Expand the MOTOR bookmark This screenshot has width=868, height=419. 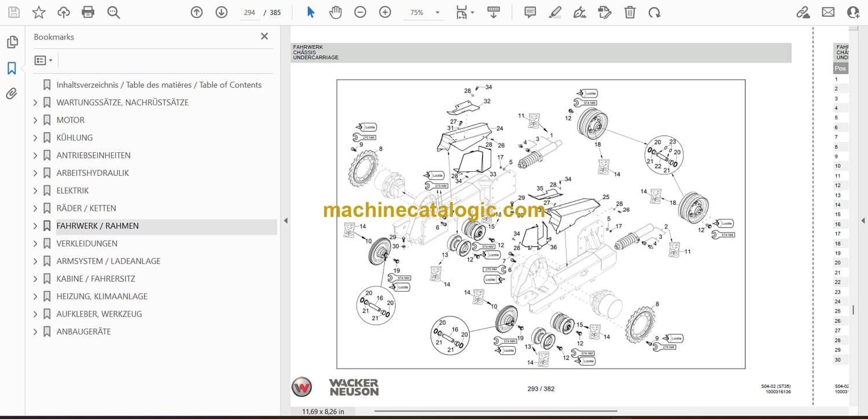35,120
